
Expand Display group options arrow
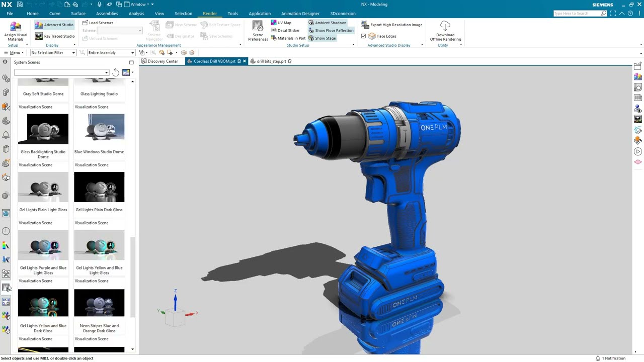click(x=74, y=45)
